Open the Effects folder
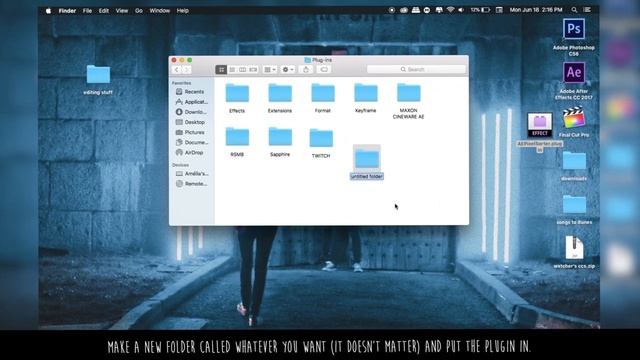Viewport: 640px width, 360px height. [x=237, y=93]
